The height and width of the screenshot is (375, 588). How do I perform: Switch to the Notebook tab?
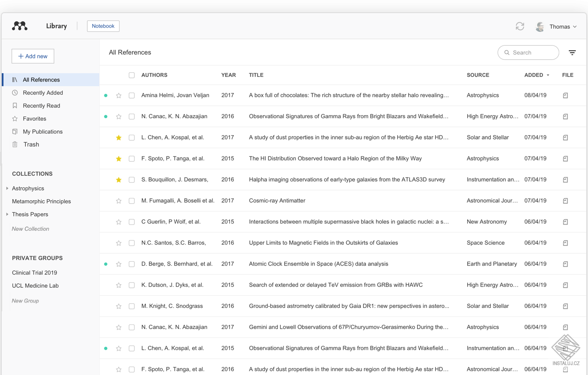103,26
